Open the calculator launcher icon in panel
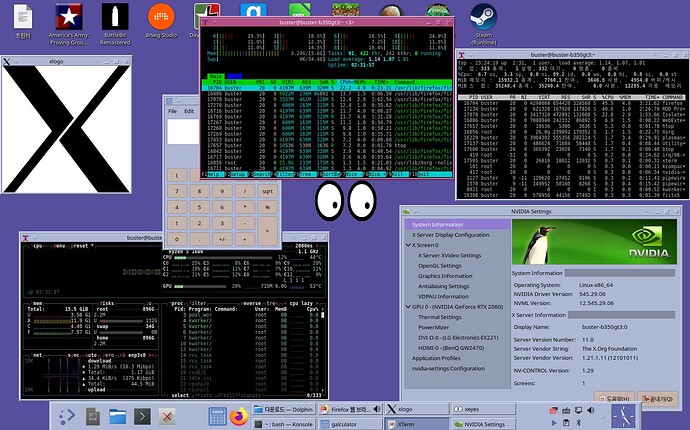Screen dimensions: 690x430 pyautogui.click(x=217, y=416)
